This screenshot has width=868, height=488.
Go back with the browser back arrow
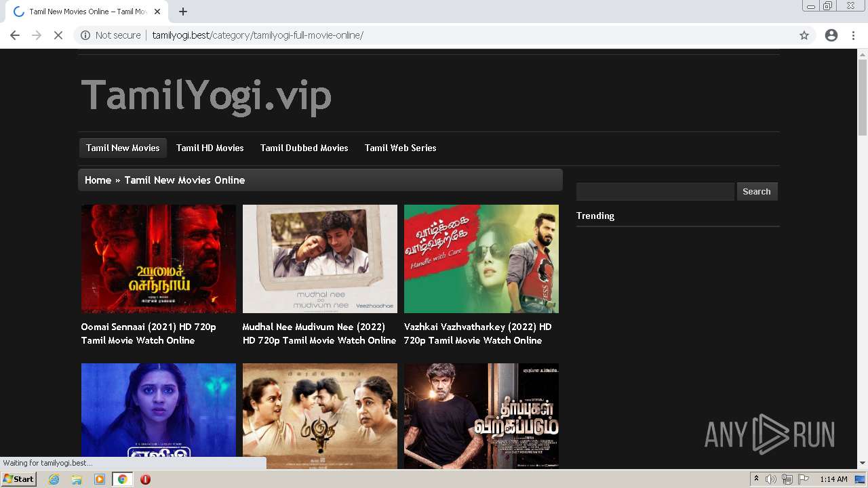[x=15, y=35]
